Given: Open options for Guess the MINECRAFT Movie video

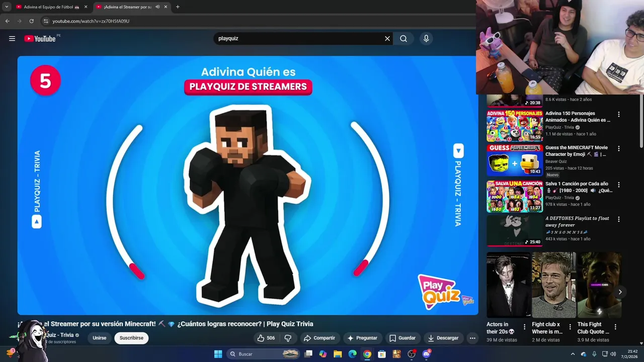Looking at the screenshot, I should click(x=619, y=148).
